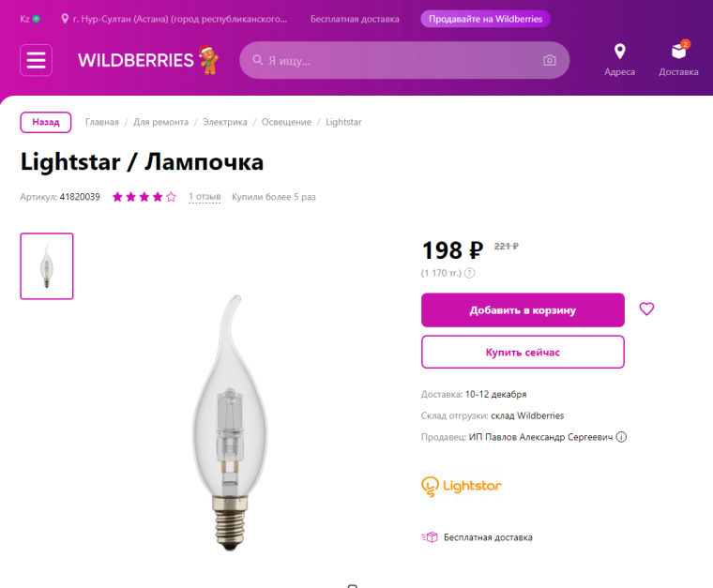The width and height of the screenshot is (713, 588).
Task: Focus the Я ищу search field
Action: pyautogui.click(x=399, y=61)
